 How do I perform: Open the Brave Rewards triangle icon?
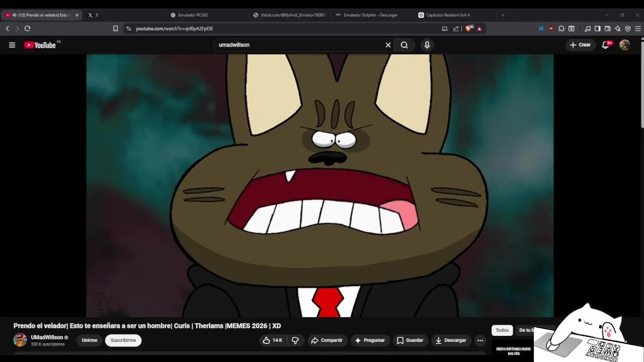point(479,29)
